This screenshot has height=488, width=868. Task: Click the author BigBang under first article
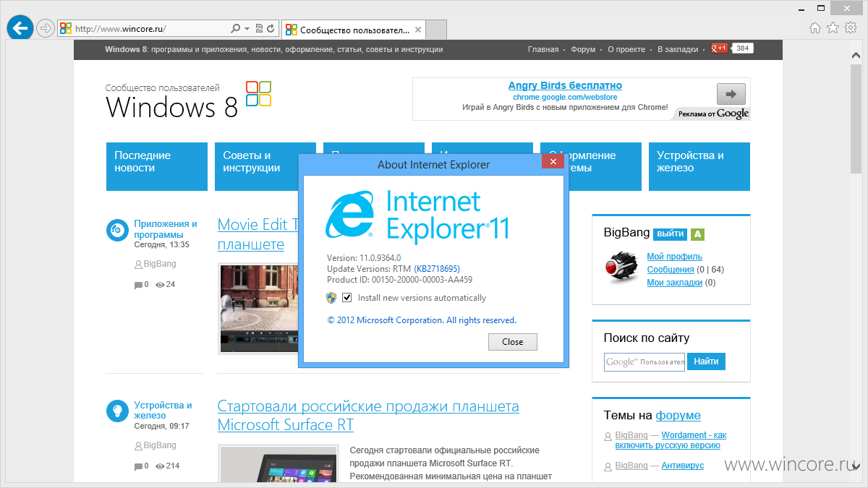(x=160, y=265)
